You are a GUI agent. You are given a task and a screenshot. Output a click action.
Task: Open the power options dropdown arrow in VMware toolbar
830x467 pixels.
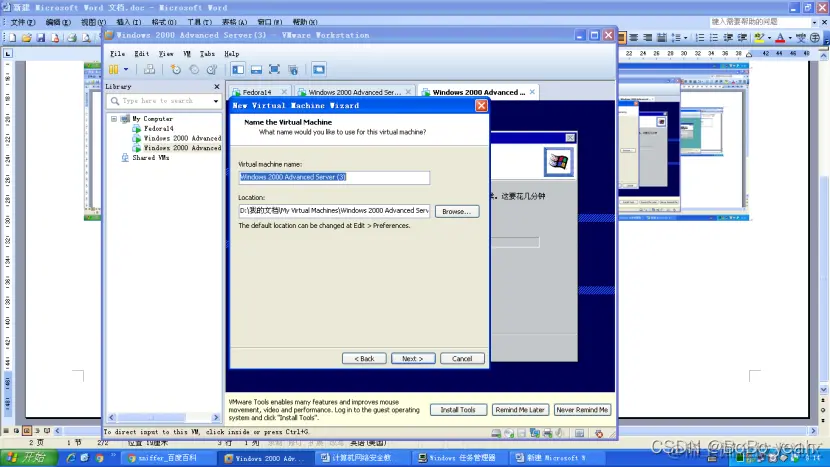[126, 69]
